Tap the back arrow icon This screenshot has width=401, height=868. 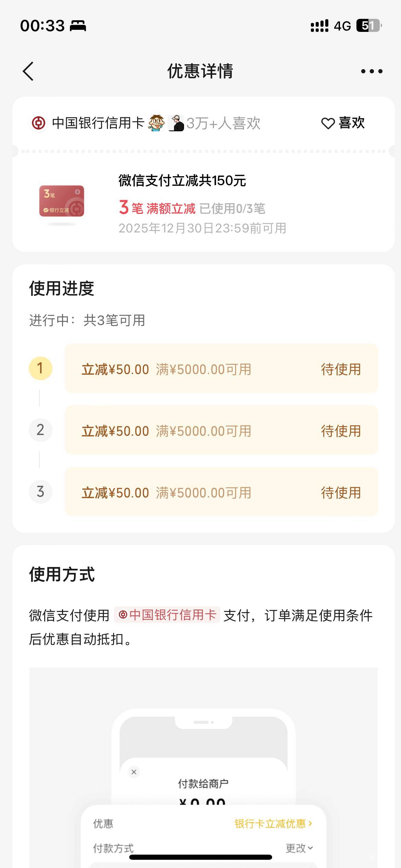point(28,71)
